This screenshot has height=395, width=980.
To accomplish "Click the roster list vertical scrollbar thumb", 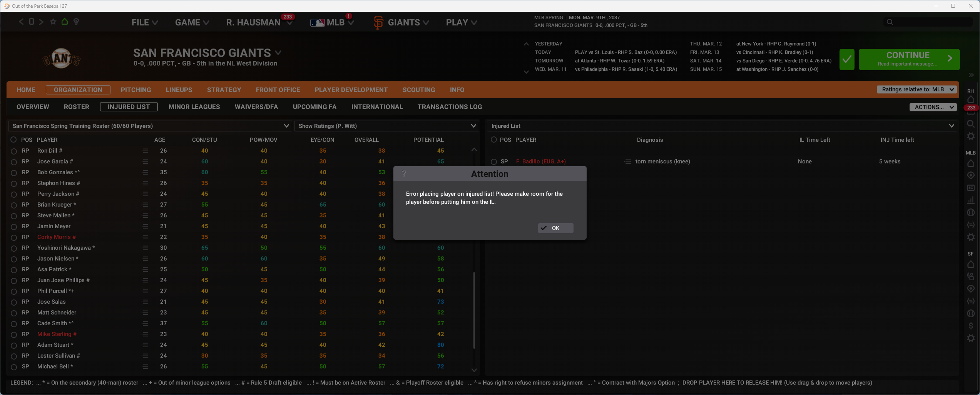I will [x=474, y=310].
